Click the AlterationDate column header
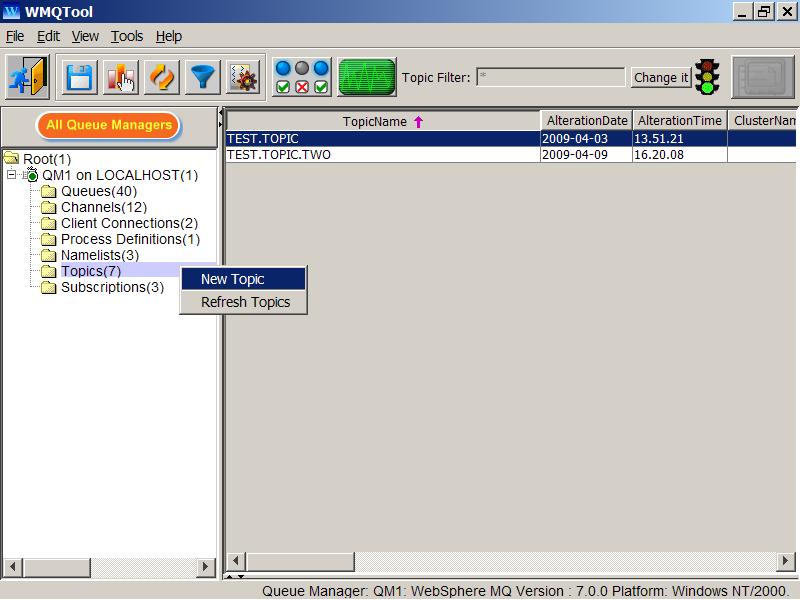 point(587,120)
